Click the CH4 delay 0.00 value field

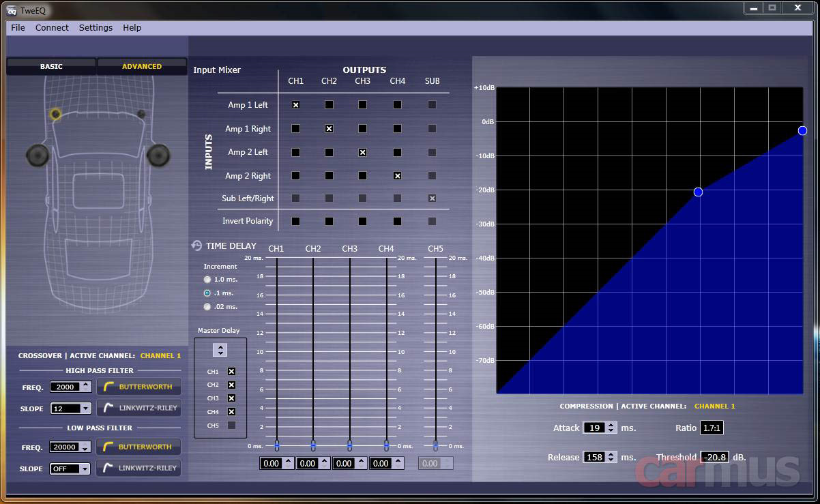pos(381,463)
